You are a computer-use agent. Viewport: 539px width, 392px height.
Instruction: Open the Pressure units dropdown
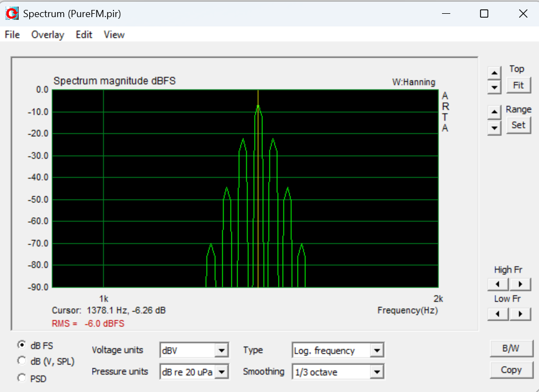tap(194, 372)
